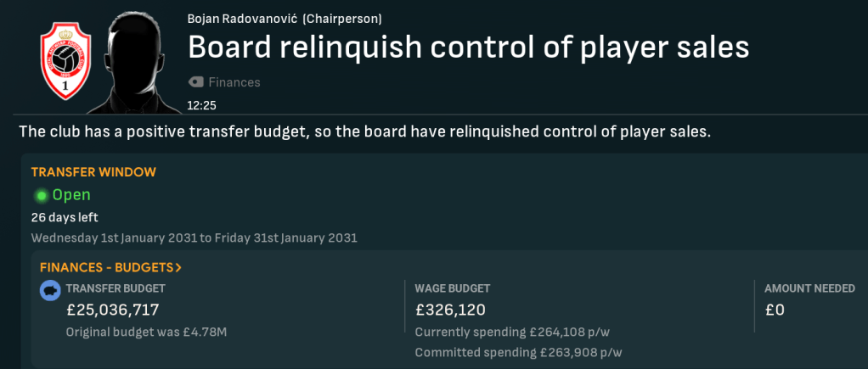Click the Finances category tag icon
Screen dimensions: 868x369
195,82
